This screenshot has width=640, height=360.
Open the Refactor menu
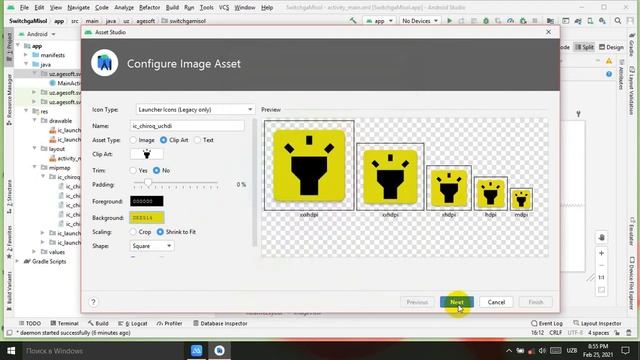click(x=149, y=7)
